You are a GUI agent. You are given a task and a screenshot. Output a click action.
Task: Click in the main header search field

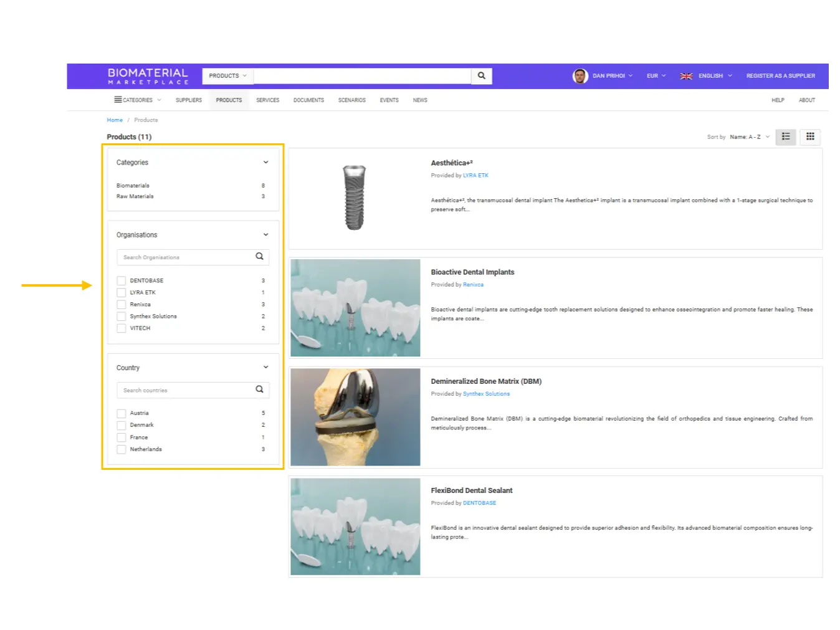click(362, 76)
